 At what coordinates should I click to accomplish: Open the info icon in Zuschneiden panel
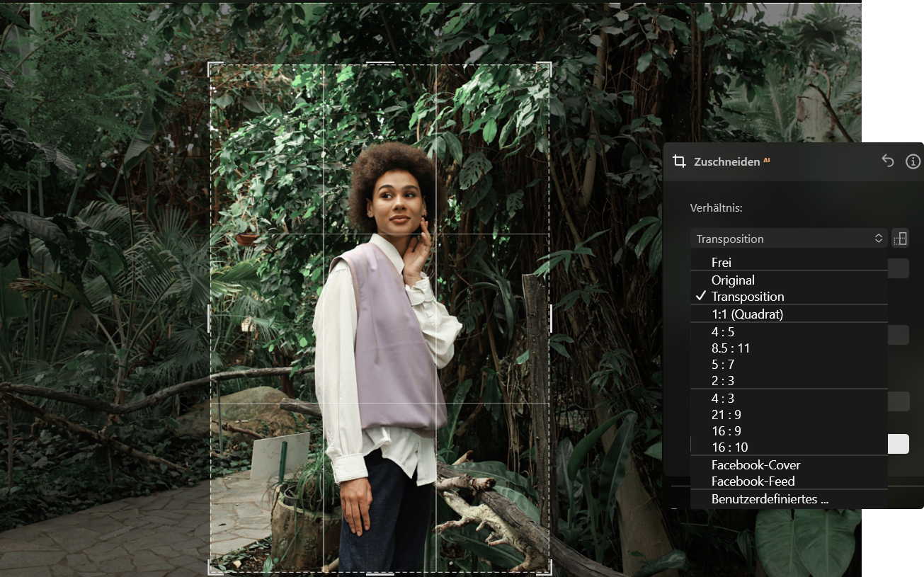913,162
